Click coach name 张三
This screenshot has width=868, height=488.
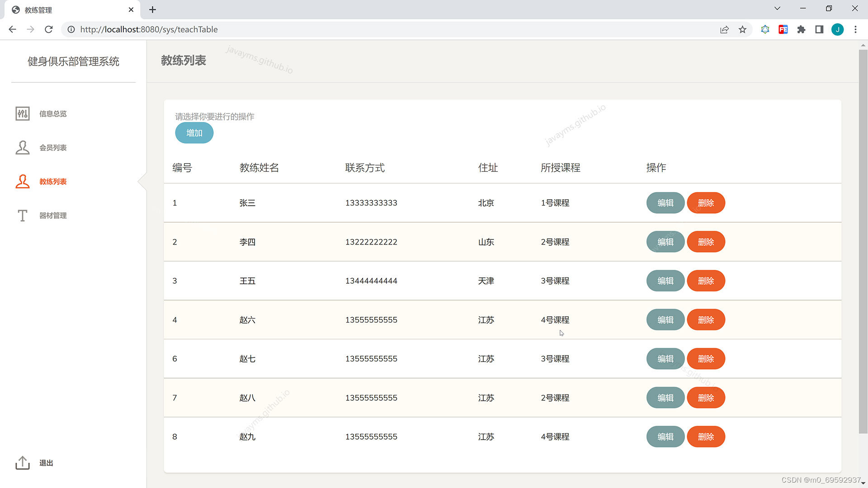click(x=247, y=203)
